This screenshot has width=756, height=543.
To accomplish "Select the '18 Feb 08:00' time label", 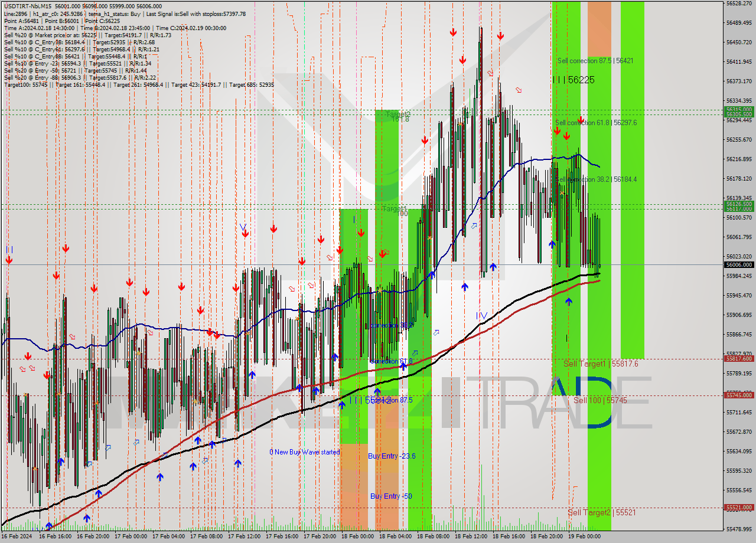I will [434, 537].
